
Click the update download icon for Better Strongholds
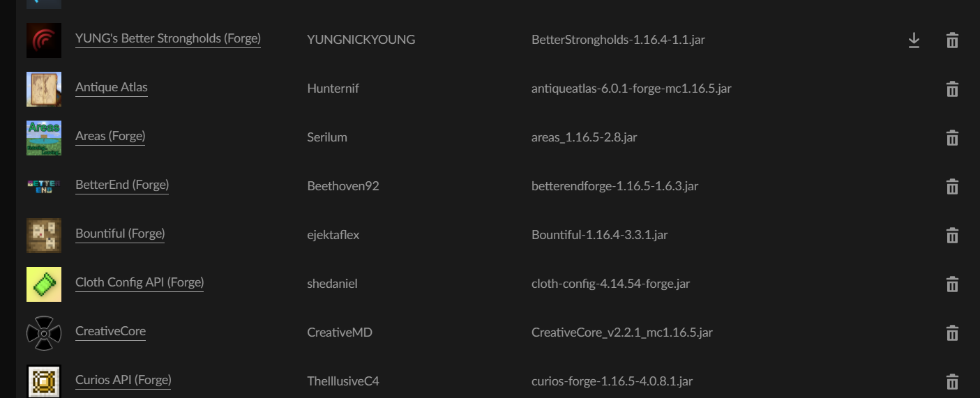tap(914, 40)
